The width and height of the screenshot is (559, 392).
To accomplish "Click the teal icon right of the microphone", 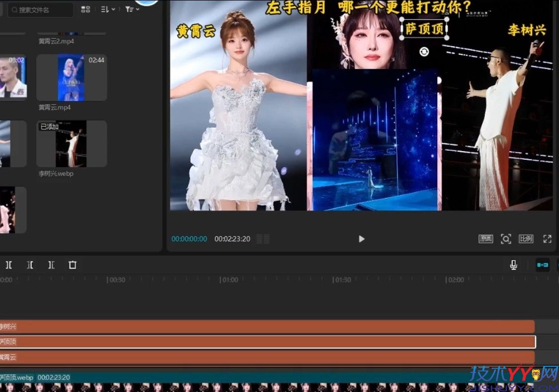I will 542,266.
